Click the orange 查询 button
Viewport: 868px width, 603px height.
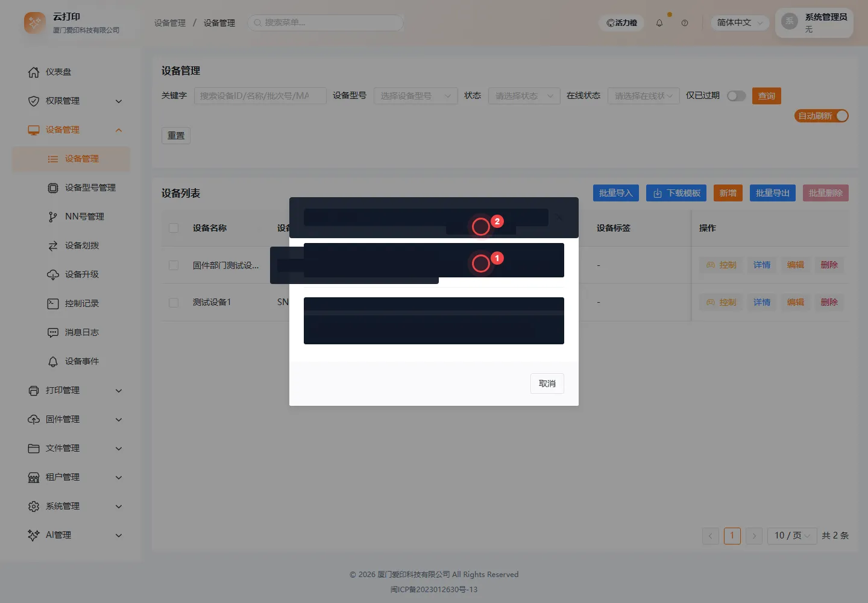click(767, 96)
